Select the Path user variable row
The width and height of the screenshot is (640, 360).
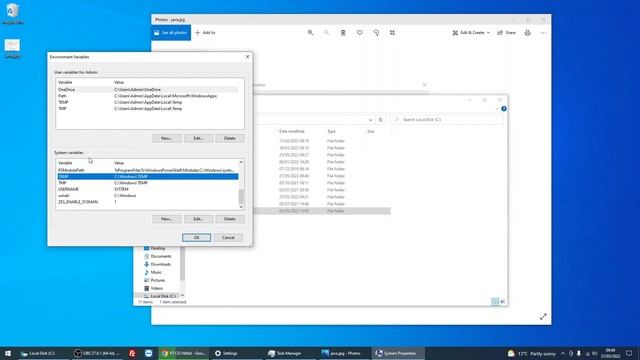(147, 96)
